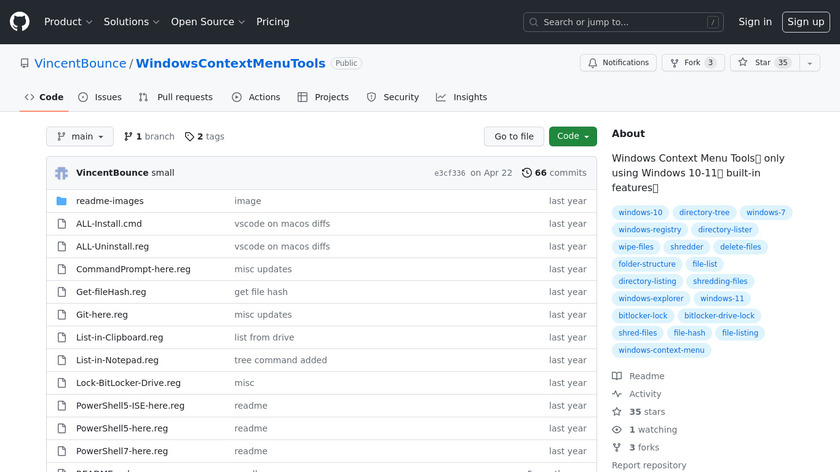This screenshot has width=840, height=472.
Task: Expand the Open Source menu
Action: coord(208,22)
